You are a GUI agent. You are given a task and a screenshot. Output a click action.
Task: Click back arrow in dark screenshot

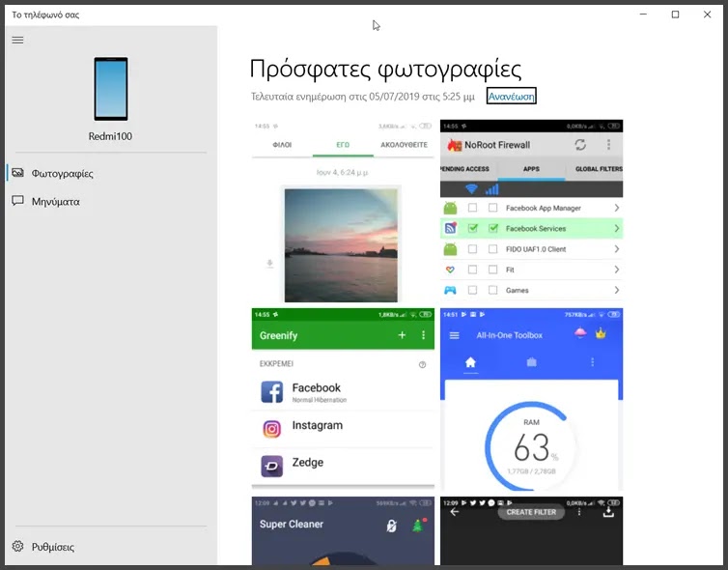[455, 512]
